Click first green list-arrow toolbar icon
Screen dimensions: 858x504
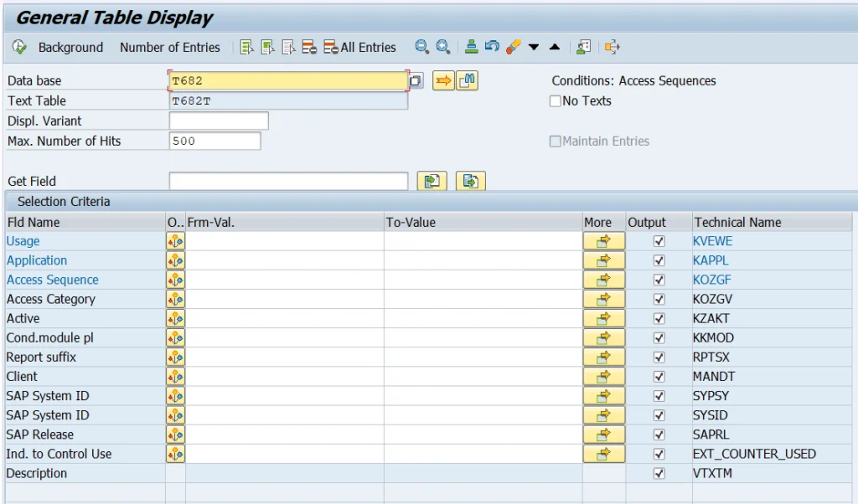click(x=247, y=47)
